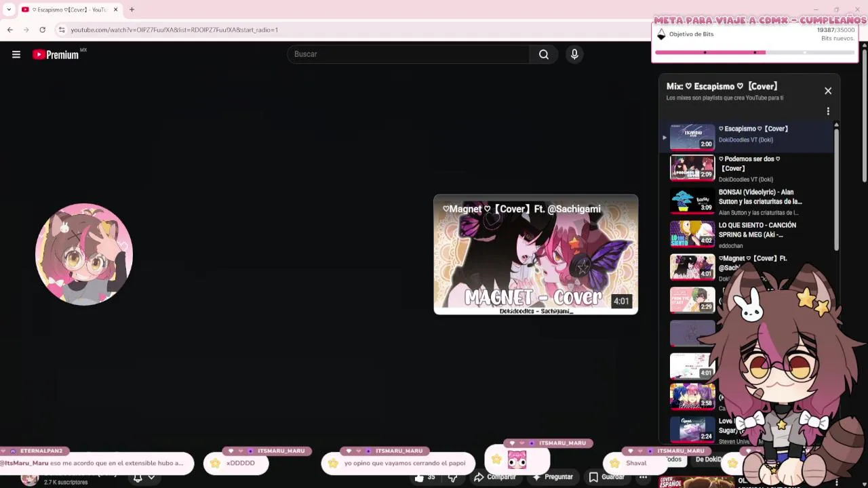Play BONSAI Videolyric by Alan Sutton
Viewport: 868px width, 488px height.
pyautogui.click(x=746, y=201)
